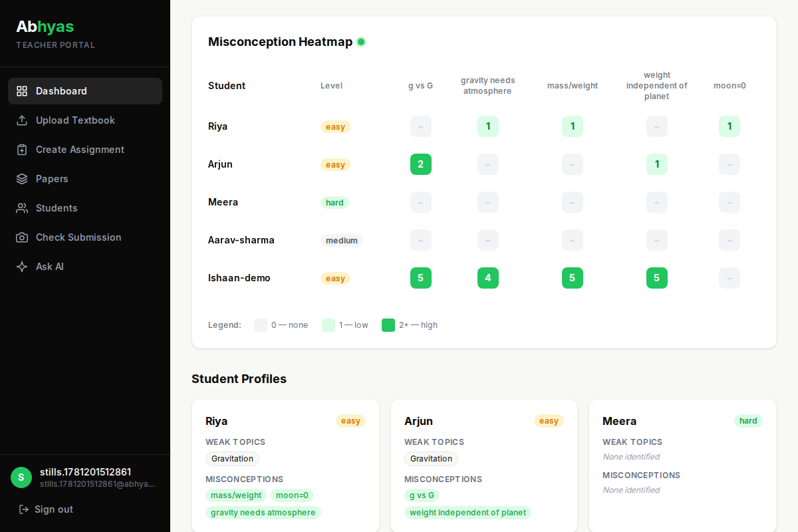Screen dimensions: 798x532
Task: Open Riya's student profile card title
Action: click(x=217, y=421)
